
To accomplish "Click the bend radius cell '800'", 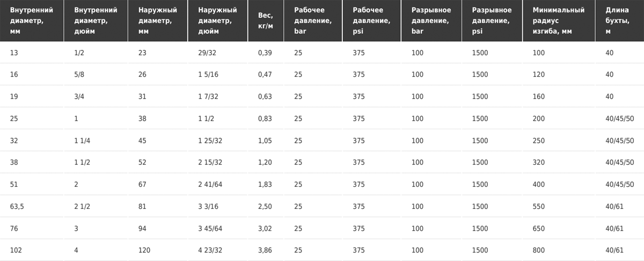I will coord(538,250).
